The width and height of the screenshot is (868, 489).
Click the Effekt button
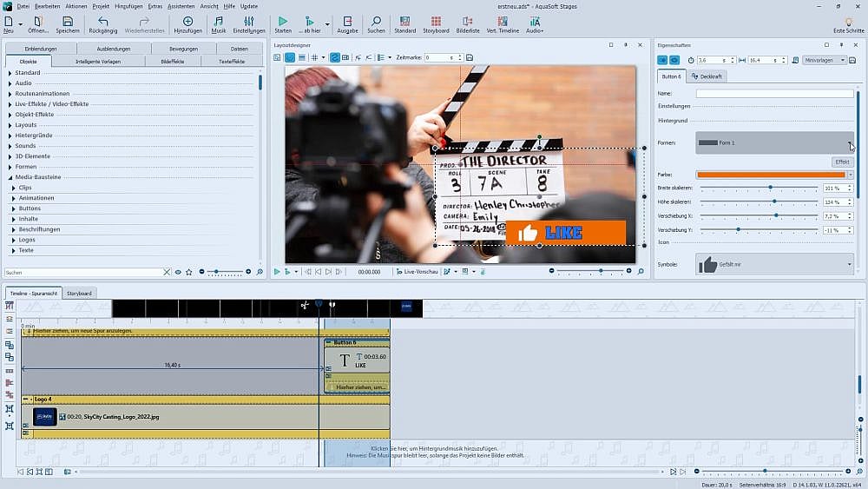842,162
